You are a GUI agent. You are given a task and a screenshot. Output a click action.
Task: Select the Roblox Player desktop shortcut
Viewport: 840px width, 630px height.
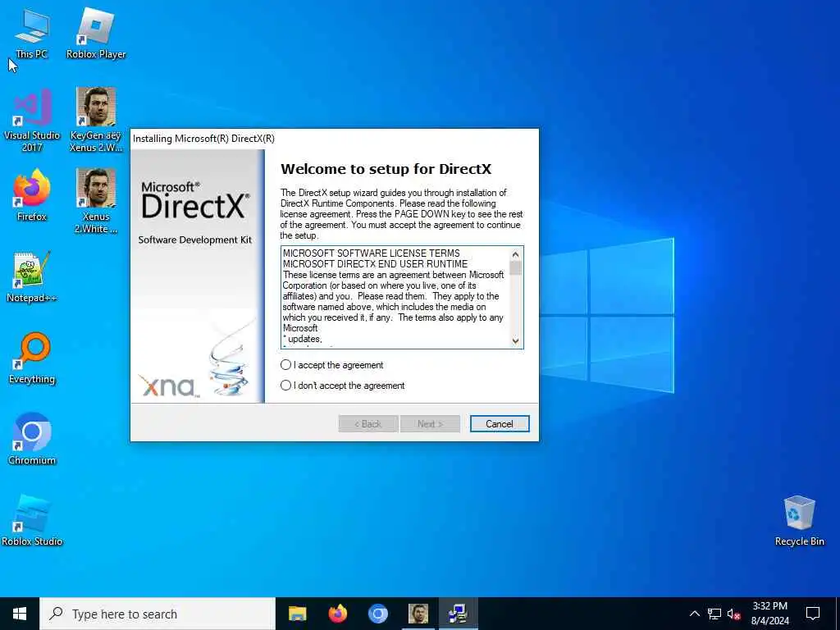pos(96,34)
